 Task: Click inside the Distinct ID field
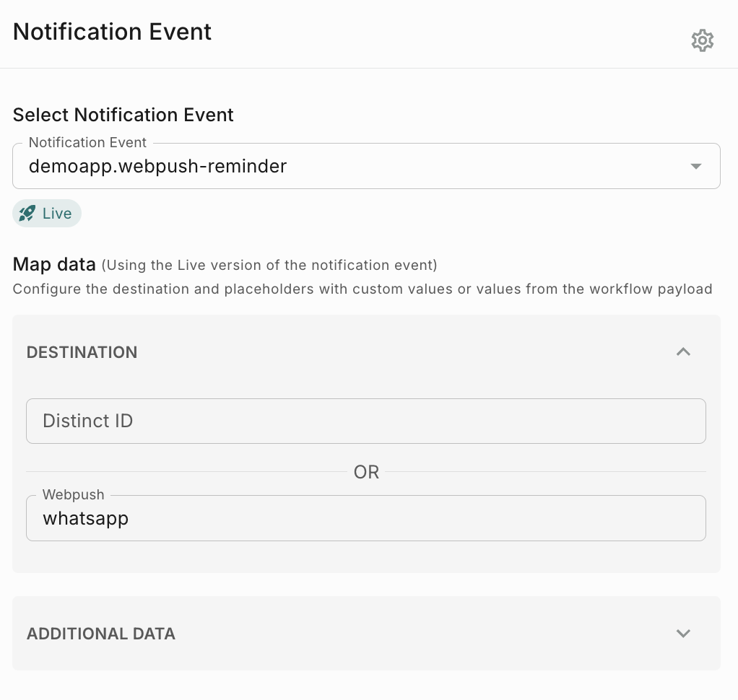pos(366,421)
